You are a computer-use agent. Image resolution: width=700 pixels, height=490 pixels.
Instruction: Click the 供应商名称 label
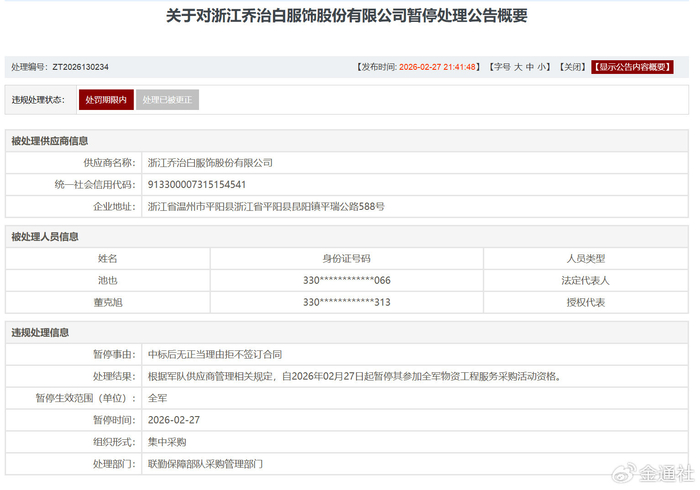109,163
